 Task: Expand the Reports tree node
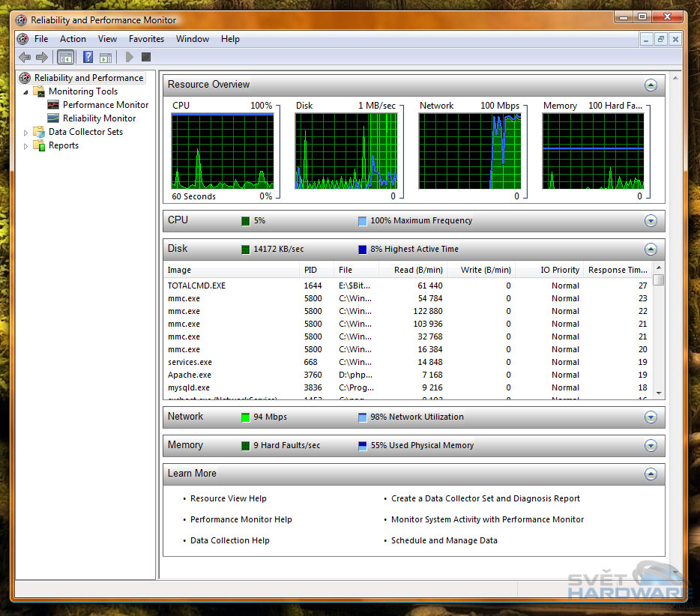coord(26,146)
